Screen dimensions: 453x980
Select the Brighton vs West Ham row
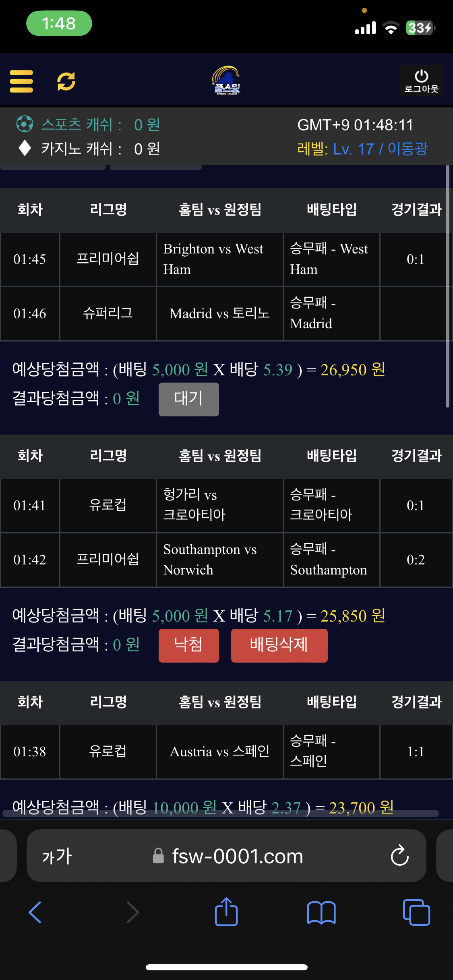click(x=219, y=259)
